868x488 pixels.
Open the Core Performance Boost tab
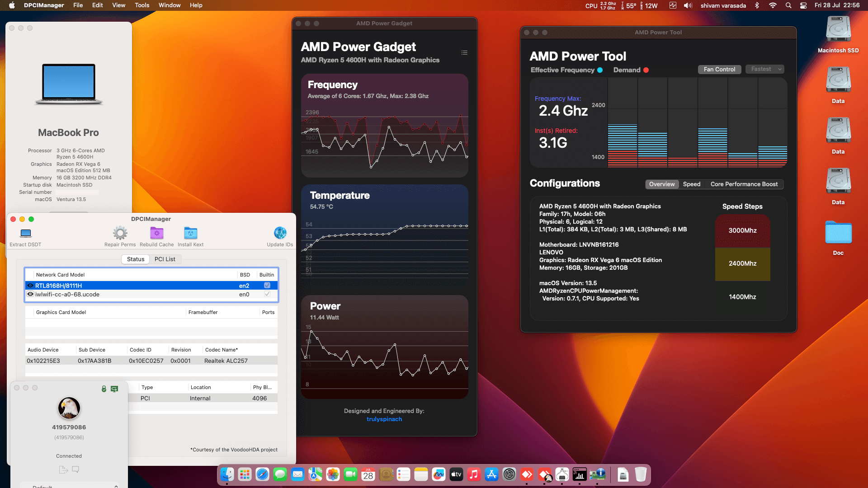[744, 184]
